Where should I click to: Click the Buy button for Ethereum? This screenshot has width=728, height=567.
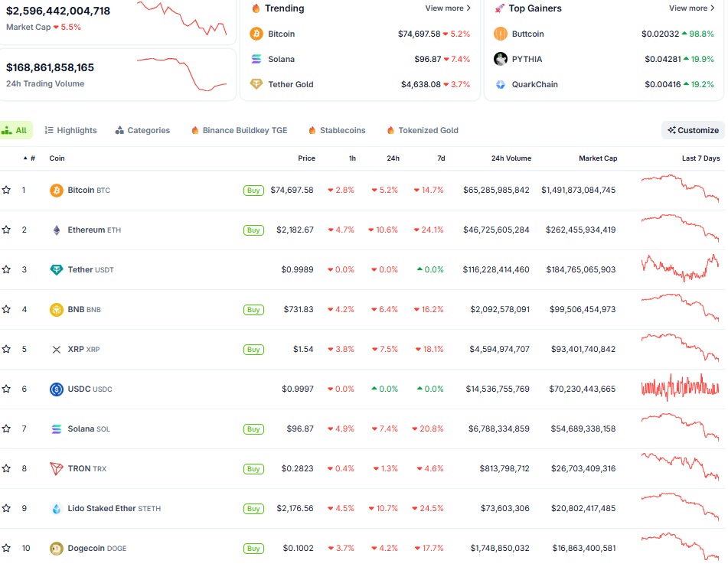(253, 230)
